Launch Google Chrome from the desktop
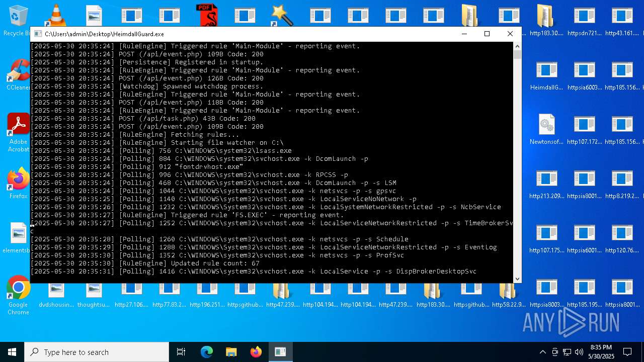The width and height of the screenshot is (644, 362). (18, 296)
